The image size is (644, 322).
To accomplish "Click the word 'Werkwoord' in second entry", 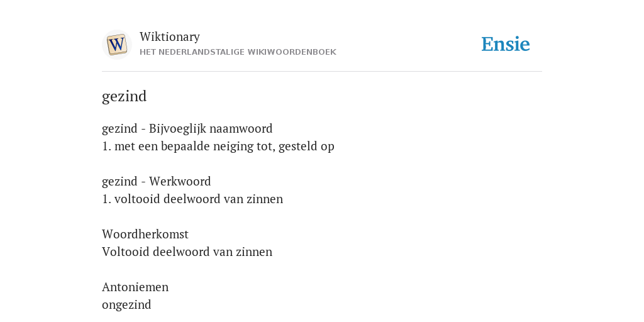I will [x=180, y=182].
